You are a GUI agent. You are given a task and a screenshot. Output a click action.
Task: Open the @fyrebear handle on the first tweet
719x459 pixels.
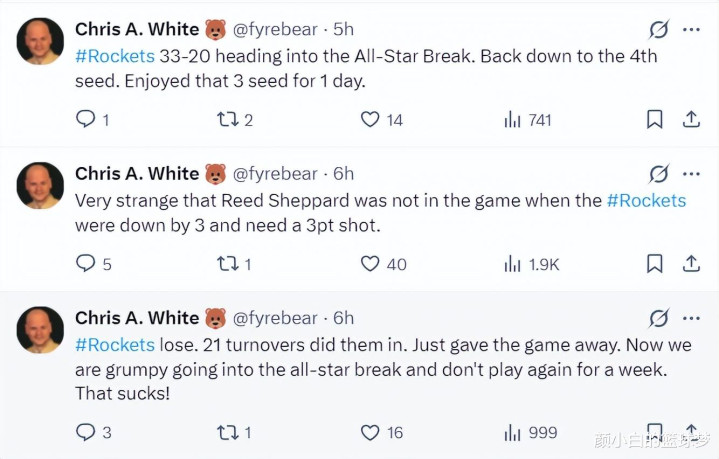coord(276,30)
